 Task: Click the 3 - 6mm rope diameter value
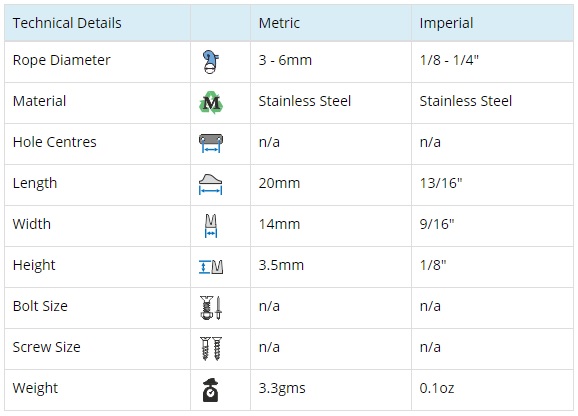coord(285,60)
